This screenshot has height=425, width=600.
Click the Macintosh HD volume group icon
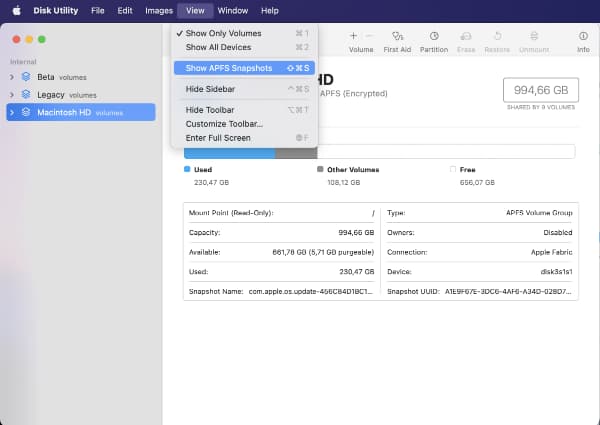tap(26, 112)
